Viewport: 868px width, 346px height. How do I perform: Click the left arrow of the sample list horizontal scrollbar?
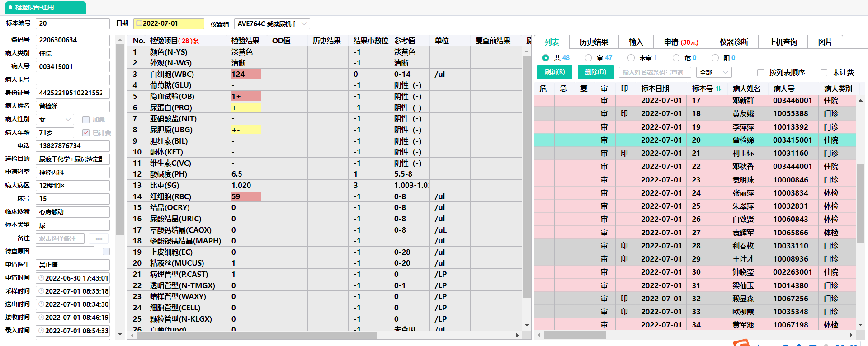click(x=539, y=335)
